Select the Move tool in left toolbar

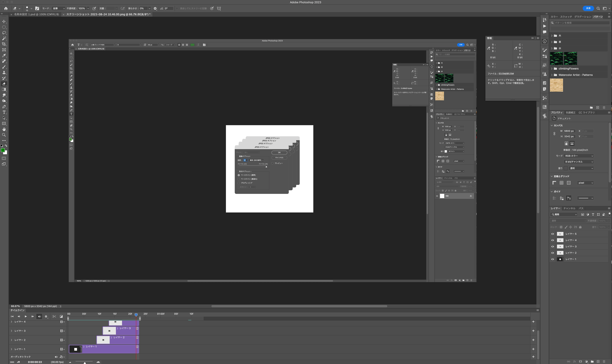coord(4,22)
